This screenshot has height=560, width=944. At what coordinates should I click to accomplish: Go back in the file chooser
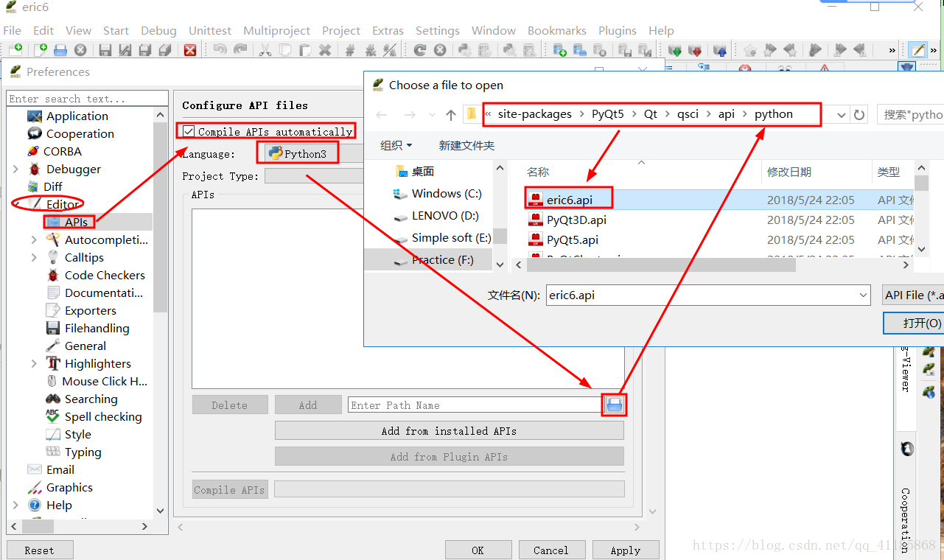[382, 115]
